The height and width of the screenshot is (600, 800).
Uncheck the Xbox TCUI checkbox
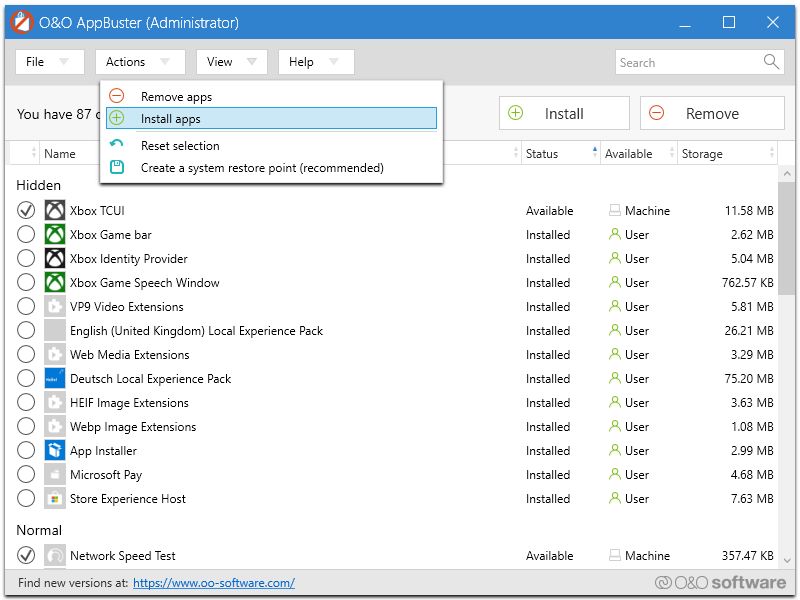point(26,211)
